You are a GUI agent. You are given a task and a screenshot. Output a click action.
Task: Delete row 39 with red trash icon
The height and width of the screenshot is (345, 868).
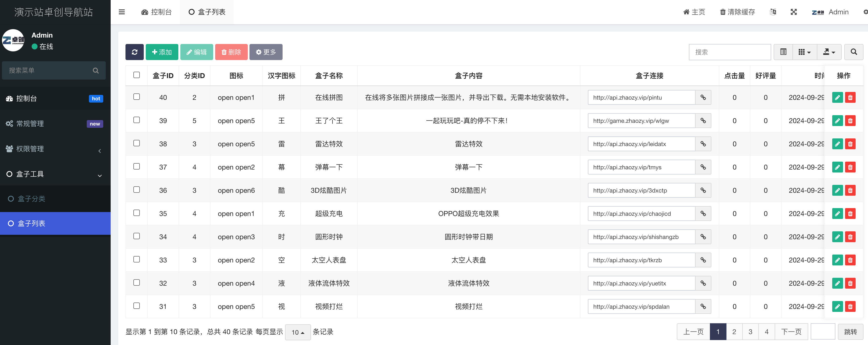pos(850,121)
